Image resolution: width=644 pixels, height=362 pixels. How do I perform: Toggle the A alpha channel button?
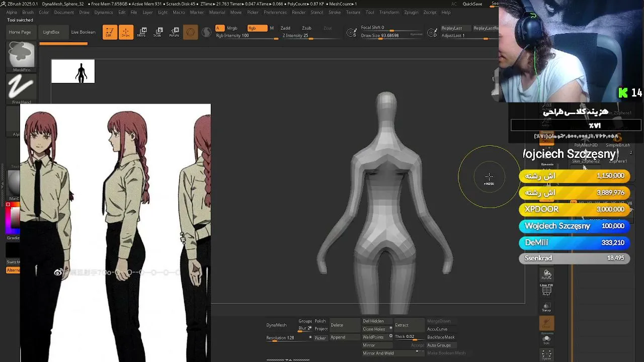point(219,28)
